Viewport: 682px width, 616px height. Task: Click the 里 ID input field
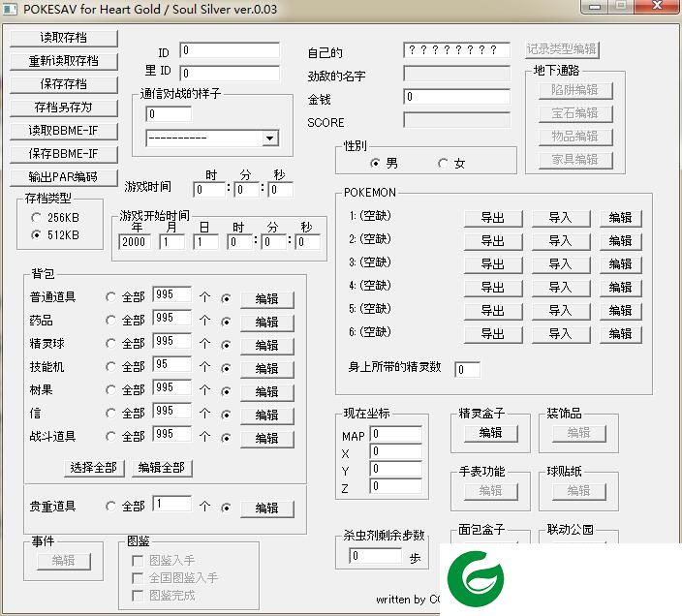pyautogui.click(x=230, y=73)
